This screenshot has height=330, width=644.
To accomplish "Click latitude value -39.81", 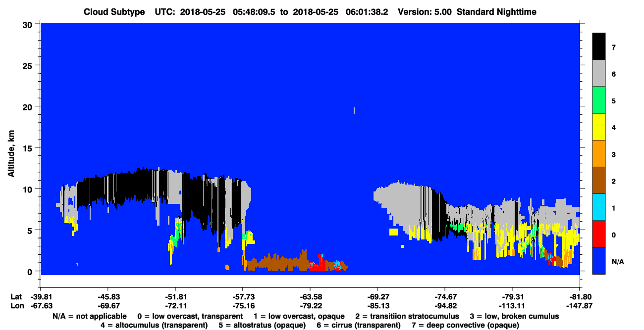I will point(42,297).
